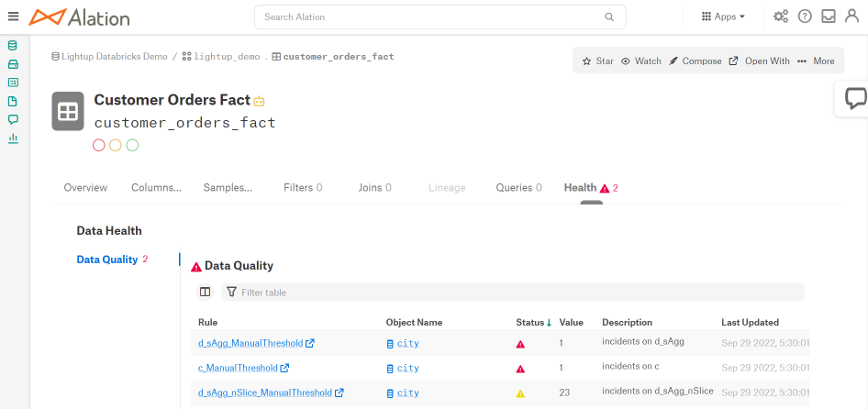868x409 pixels.
Task: Expand the Apps dropdown
Action: click(x=723, y=17)
